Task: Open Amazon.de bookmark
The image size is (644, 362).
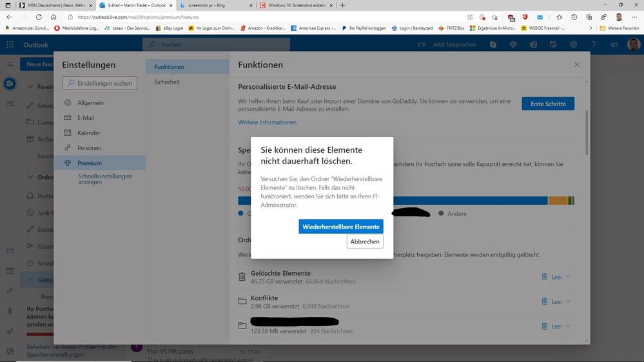Action: click(27, 28)
